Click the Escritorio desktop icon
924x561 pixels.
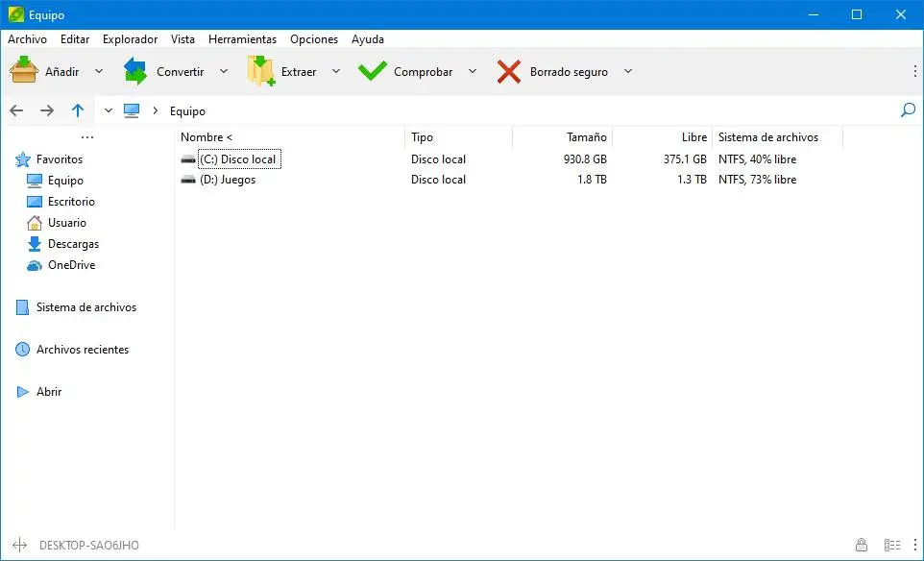point(35,202)
